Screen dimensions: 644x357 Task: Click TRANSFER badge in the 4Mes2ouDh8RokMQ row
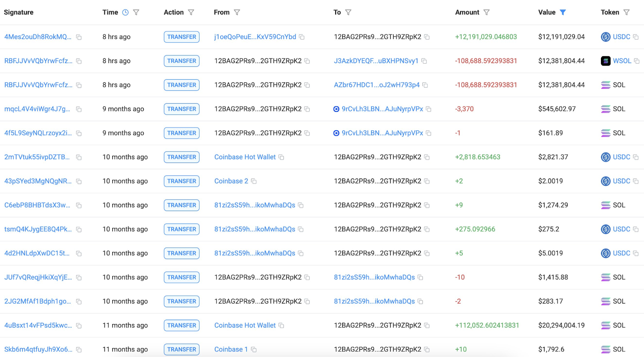pyautogui.click(x=182, y=37)
